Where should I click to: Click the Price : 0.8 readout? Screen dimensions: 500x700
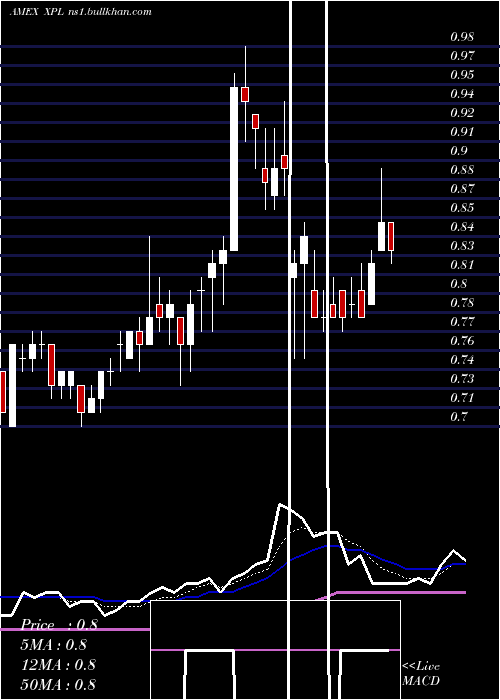(59, 625)
